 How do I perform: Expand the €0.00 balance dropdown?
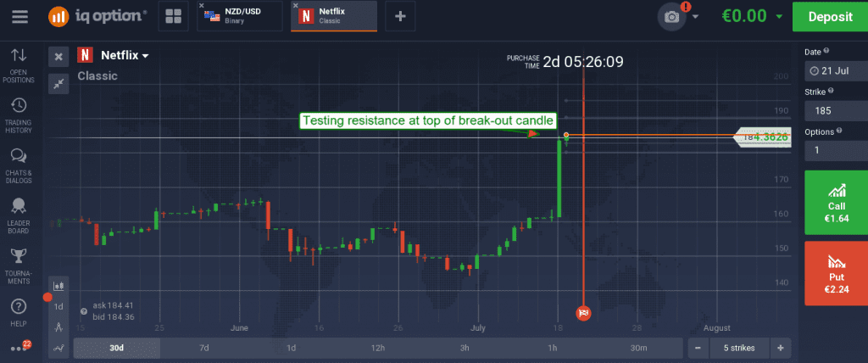pos(753,17)
